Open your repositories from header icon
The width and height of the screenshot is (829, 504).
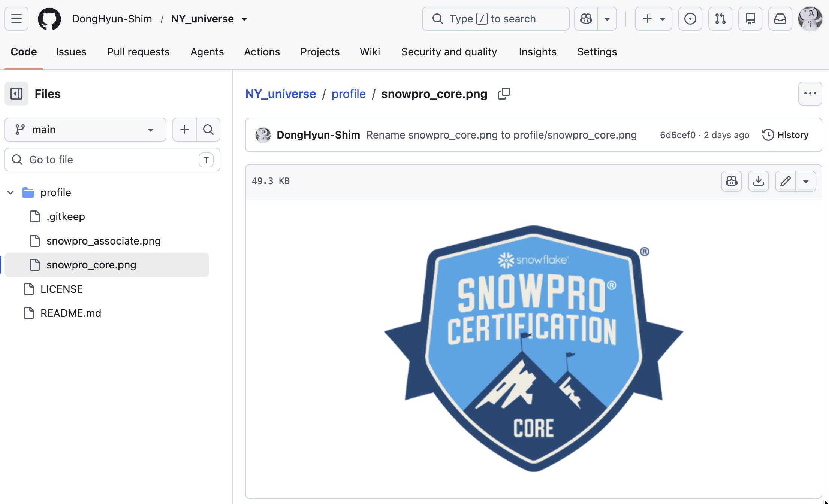point(750,19)
